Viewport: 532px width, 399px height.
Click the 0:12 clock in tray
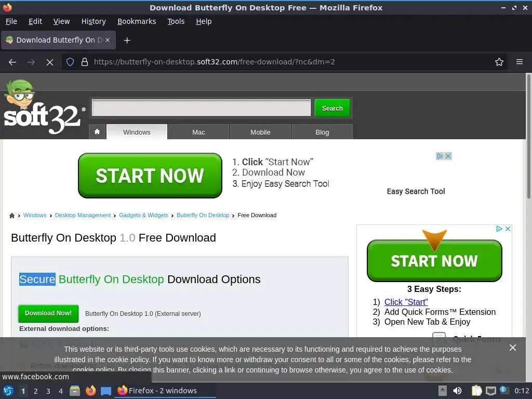(522, 391)
